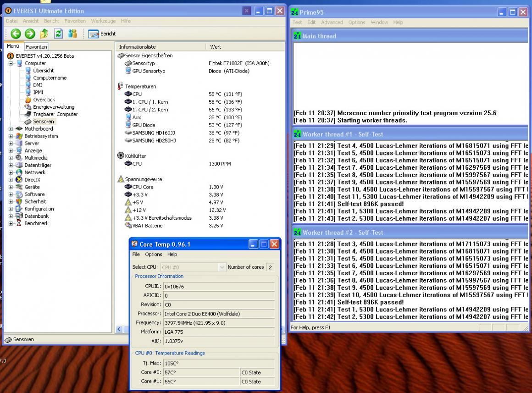Screen dimensions: 532x393
Task: Click the Processor field in Core Temp
Action: tap(219, 314)
